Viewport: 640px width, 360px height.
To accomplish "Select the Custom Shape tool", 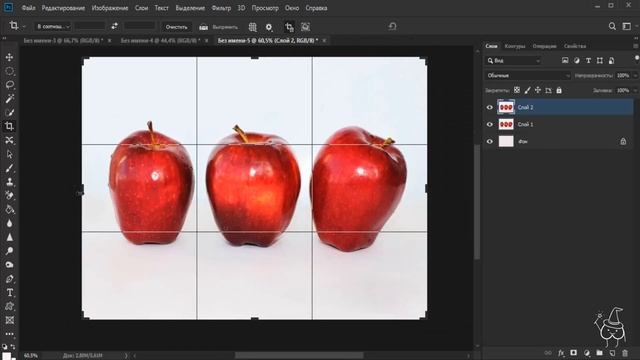I will 9,306.
